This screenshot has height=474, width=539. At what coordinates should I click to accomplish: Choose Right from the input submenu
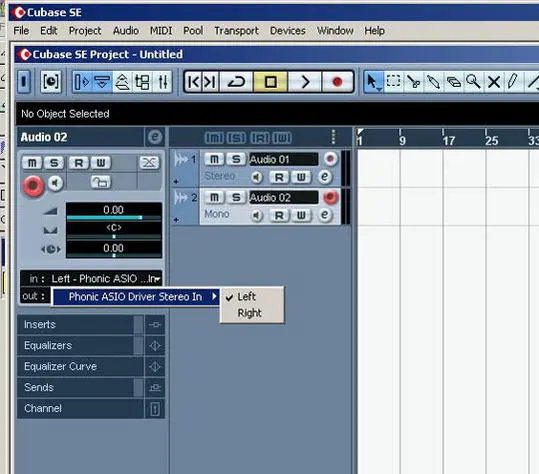(x=250, y=313)
